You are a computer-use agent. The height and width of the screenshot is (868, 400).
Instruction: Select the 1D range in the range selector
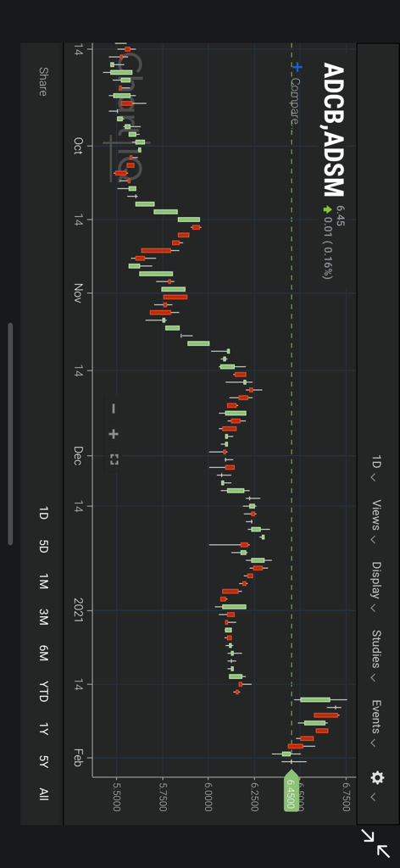click(x=44, y=513)
